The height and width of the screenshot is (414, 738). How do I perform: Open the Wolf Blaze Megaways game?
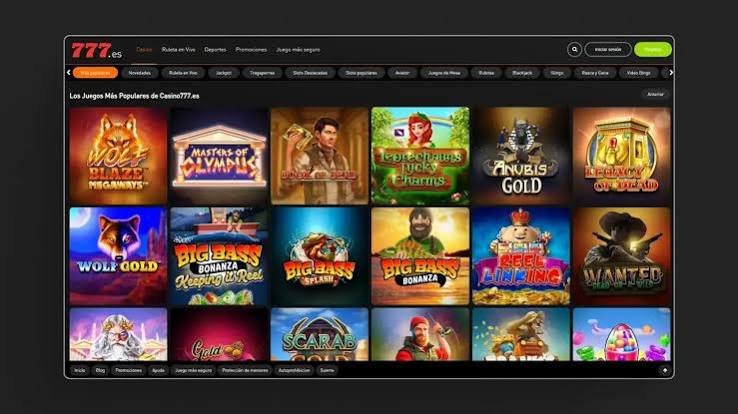118,156
